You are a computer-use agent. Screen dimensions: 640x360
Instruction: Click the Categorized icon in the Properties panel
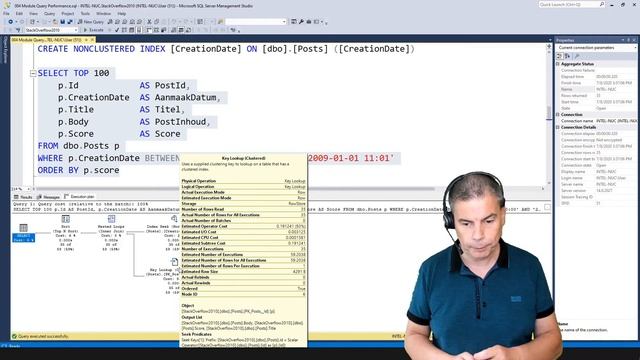tap(560, 56)
